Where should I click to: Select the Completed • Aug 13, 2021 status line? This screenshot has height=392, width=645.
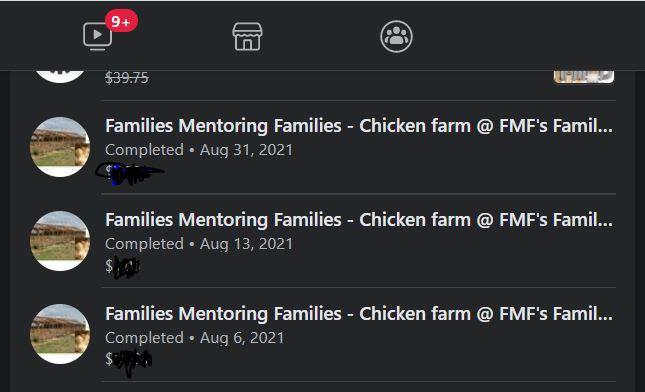click(x=199, y=244)
